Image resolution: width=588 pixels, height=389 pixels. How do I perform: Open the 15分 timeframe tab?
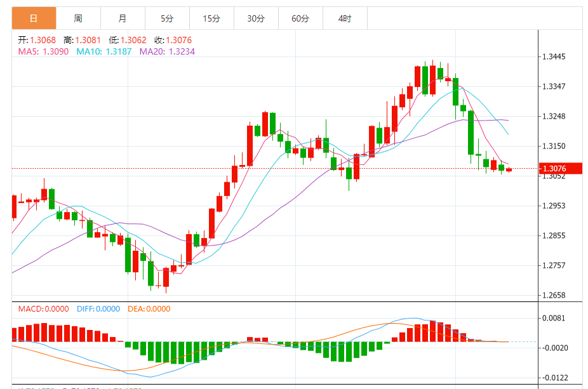click(211, 18)
